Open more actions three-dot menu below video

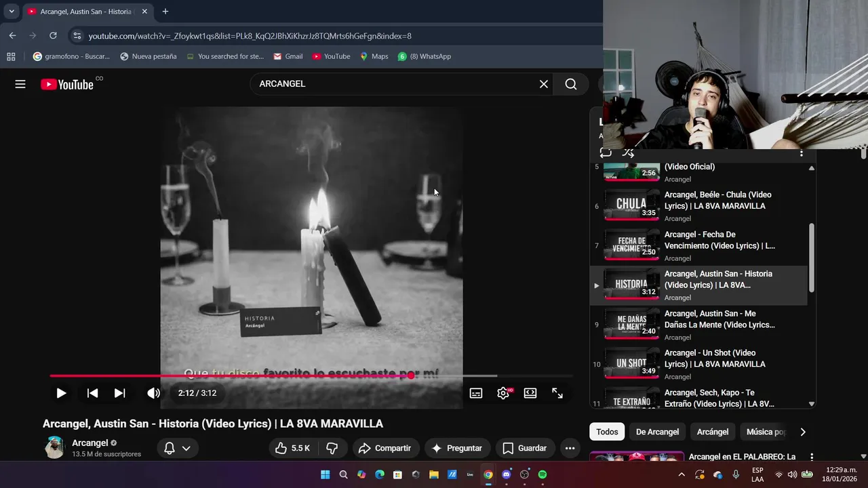click(570, 448)
